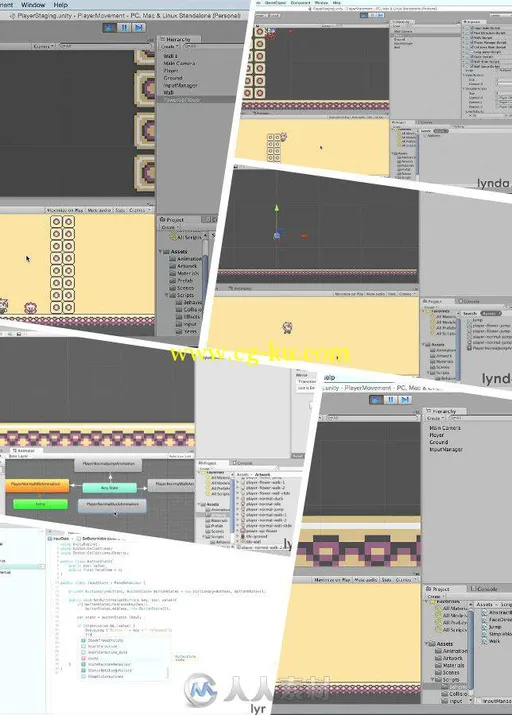Click the scene search field in PlayerStaging window
Screen dimensions: 512x715
click(x=105, y=46)
